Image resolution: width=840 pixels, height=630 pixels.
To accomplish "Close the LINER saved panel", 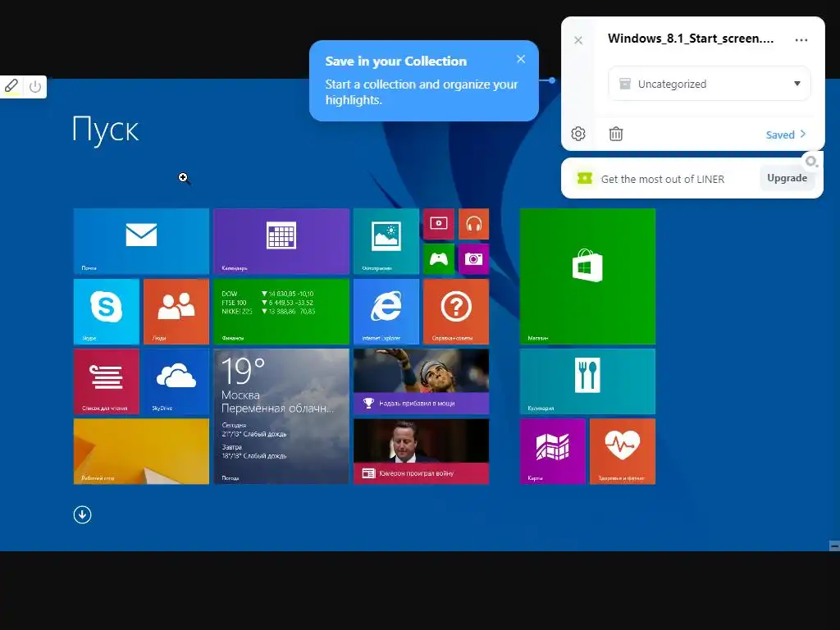I will pos(578,40).
